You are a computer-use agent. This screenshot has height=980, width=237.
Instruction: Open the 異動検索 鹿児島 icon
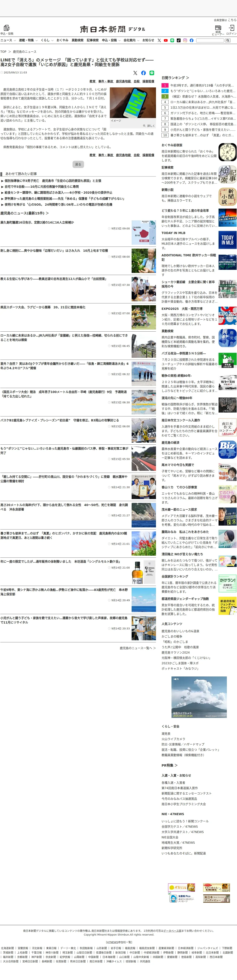click(x=227, y=338)
